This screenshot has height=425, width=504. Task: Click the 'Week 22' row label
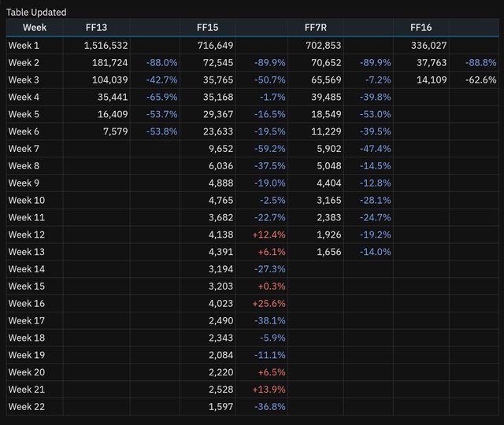[27, 407]
